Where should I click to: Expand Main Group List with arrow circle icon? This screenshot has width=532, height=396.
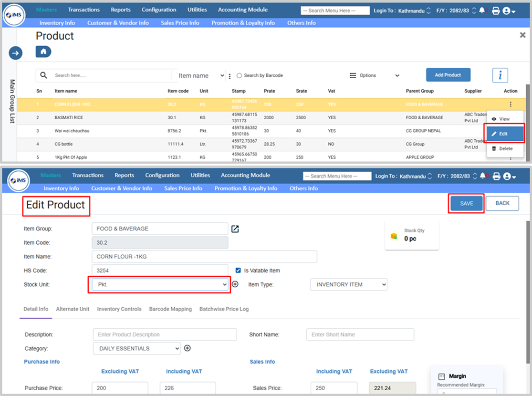pyautogui.click(x=15, y=53)
